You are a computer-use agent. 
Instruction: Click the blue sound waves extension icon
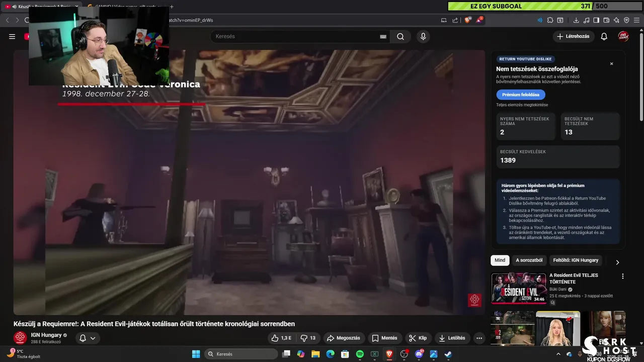[540, 20]
